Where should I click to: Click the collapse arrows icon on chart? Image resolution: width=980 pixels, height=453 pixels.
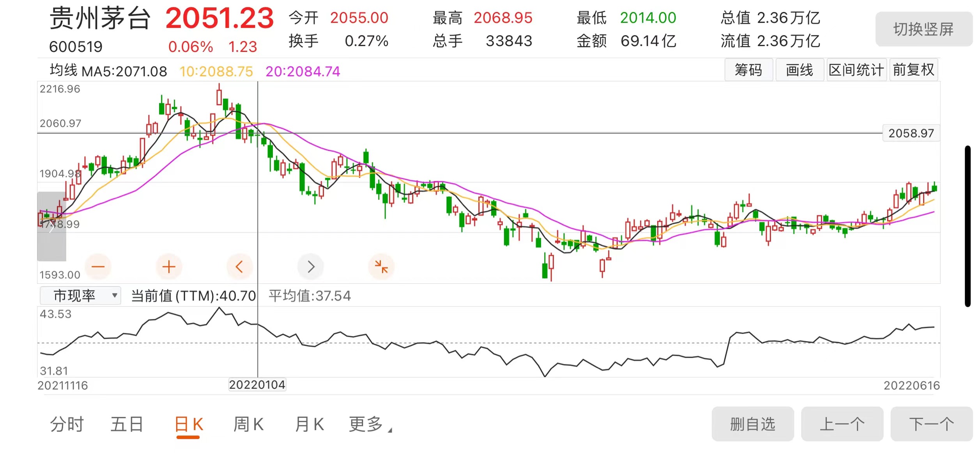381,267
